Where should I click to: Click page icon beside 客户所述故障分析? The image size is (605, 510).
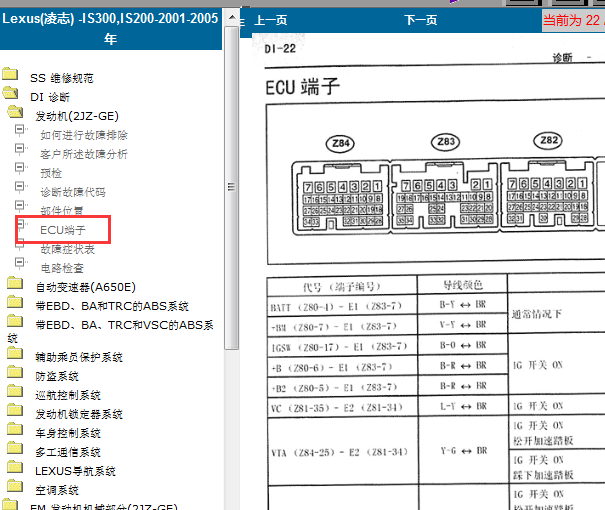[x=20, y=149]
